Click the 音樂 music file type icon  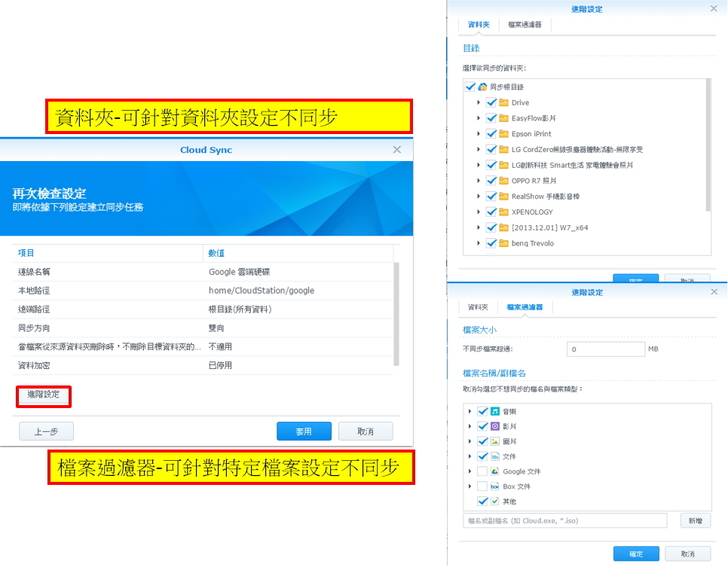(x=495, y=411)
